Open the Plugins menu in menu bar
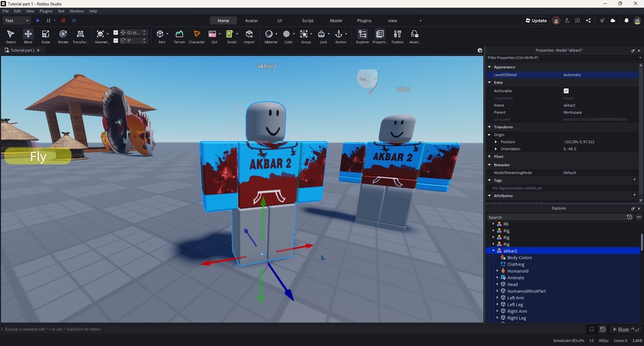Screen dimensions: 644x346 pos(46,11)
